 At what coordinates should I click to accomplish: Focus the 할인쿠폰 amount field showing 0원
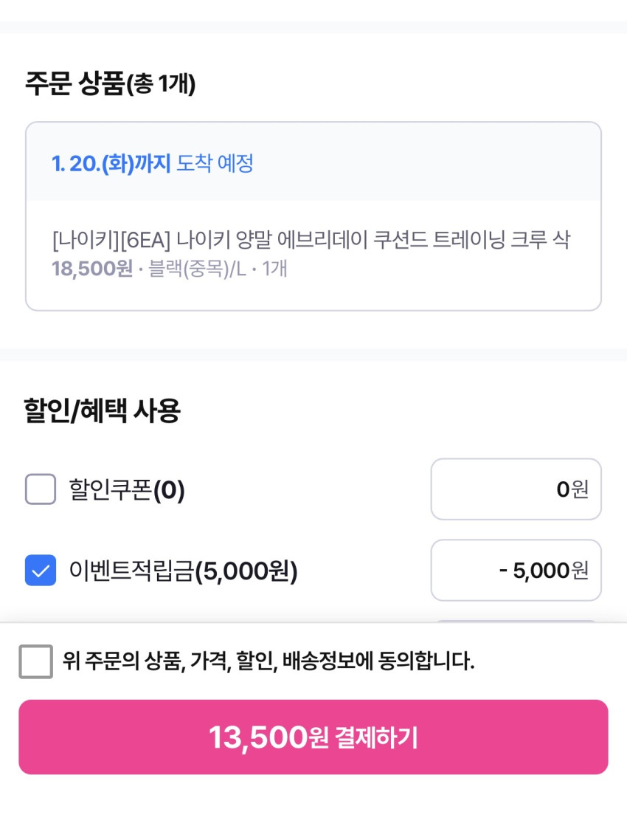(516, 489)
